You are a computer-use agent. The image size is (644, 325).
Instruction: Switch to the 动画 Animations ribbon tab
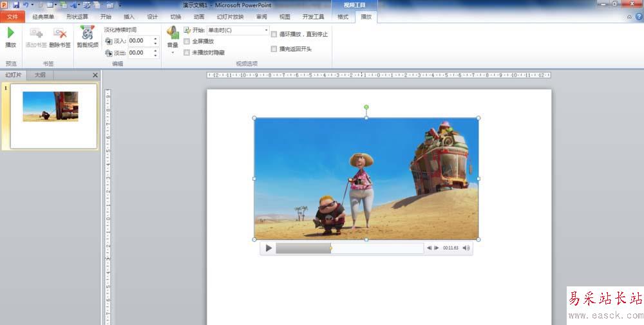click(x=199, y=17)
